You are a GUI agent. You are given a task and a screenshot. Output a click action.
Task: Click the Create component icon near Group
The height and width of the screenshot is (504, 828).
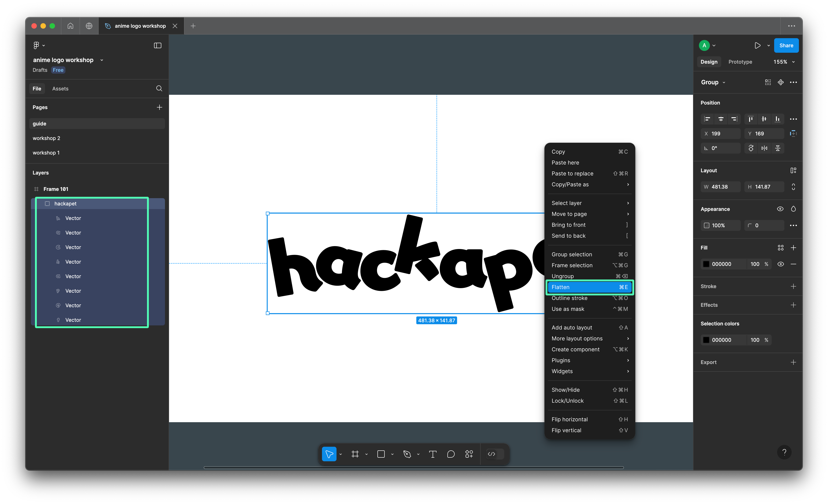pyautogui.click(x=781, y=82)
